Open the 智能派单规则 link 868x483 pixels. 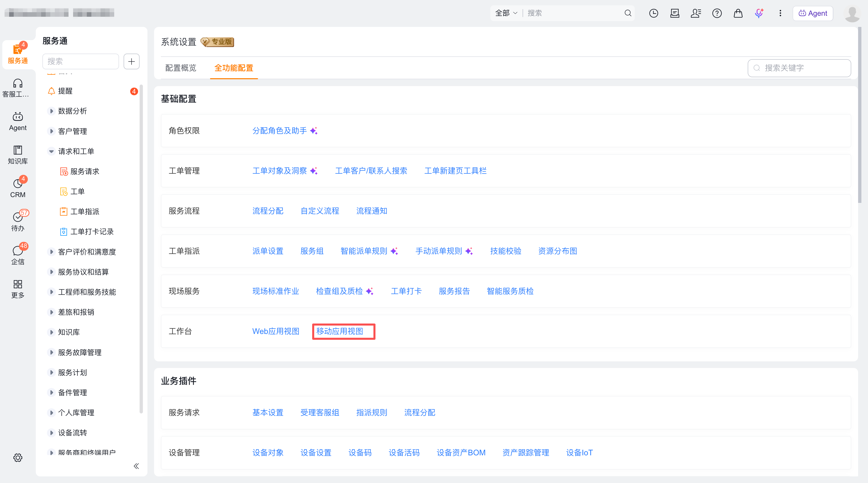pyautogui.click(x=364, y=251)
